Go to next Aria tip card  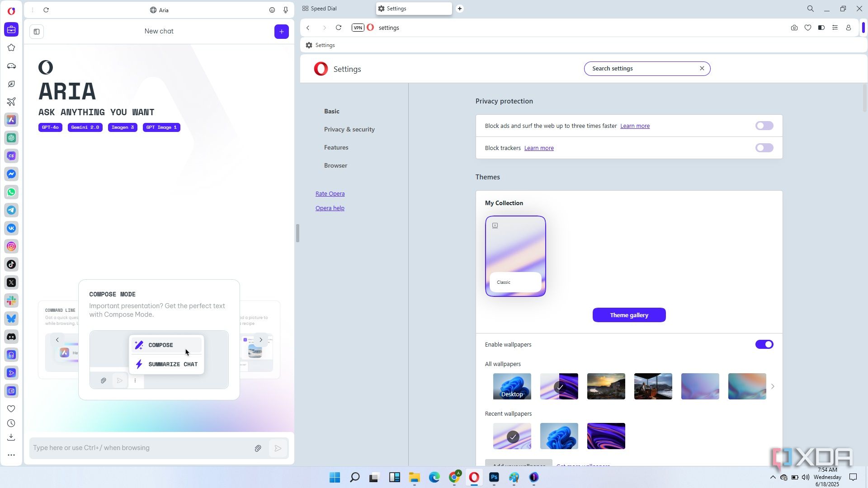(261, 340)
